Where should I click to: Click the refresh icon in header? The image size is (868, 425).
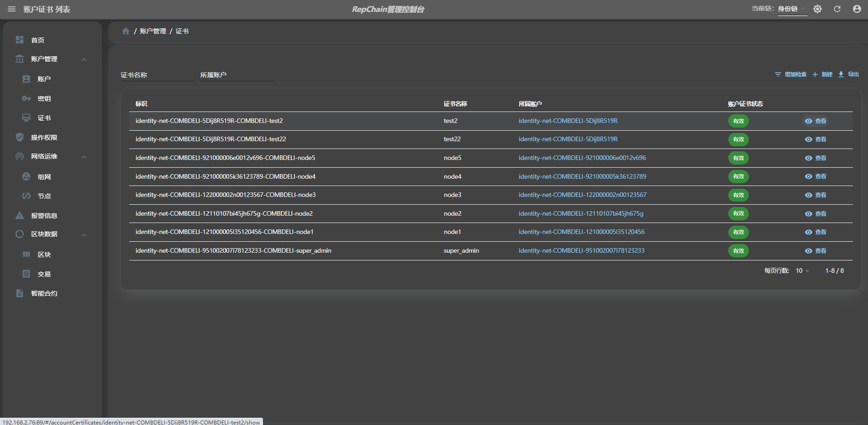(x=837, y=9)
